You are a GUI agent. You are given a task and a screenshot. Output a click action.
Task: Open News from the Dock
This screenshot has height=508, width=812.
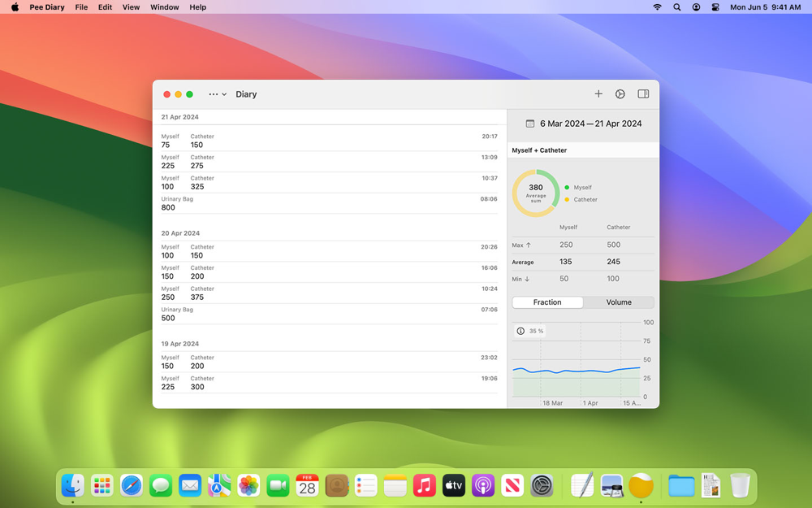pos(512,486)
